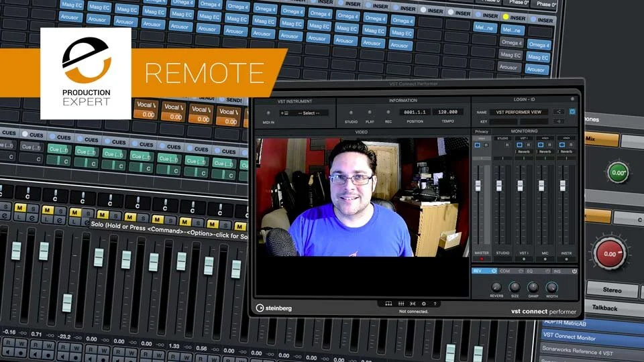Click the PLAY status indicator
Viewport: 644px width, 362px height.
(370, 113)
